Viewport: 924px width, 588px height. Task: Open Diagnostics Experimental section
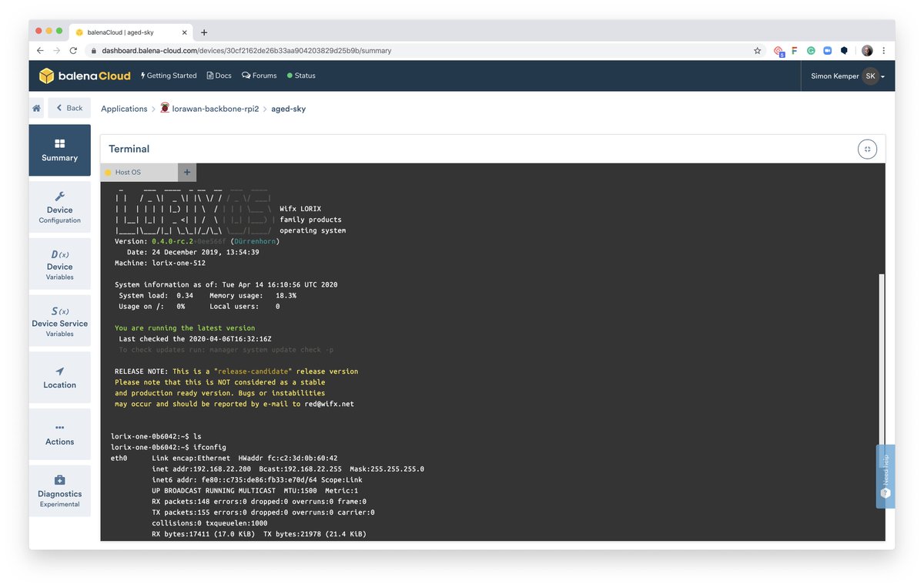(x=60, y=492)
